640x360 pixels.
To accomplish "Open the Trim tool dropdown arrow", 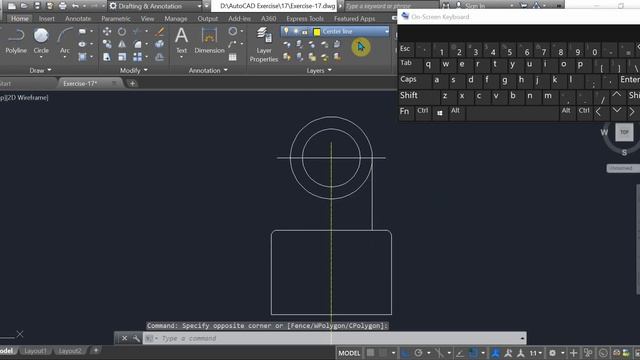I will point(147,31).
